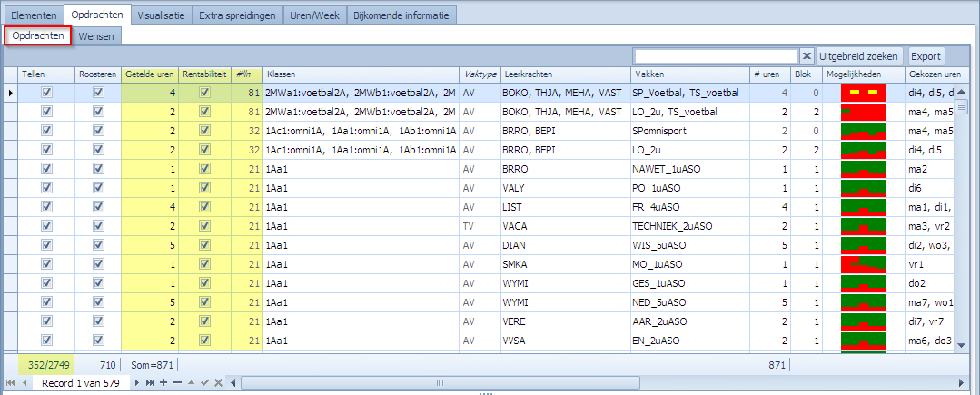
Task: Select teacher cell 'LIST'
Action: [564, 207]
